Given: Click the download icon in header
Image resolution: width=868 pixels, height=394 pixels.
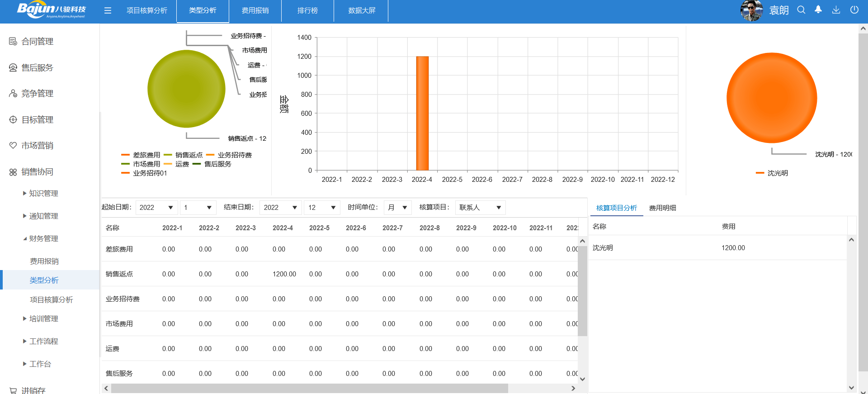Looking at the screenshot, I should click(836, 10).
